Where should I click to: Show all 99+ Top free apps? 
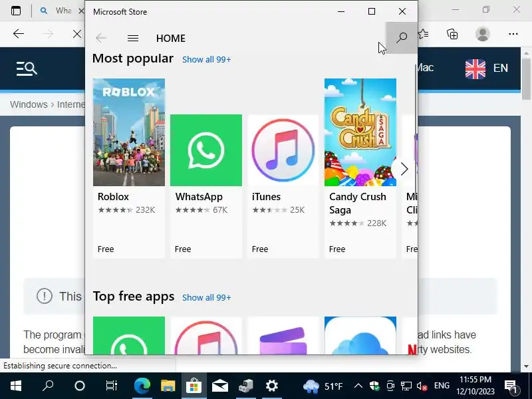(207, 297)
